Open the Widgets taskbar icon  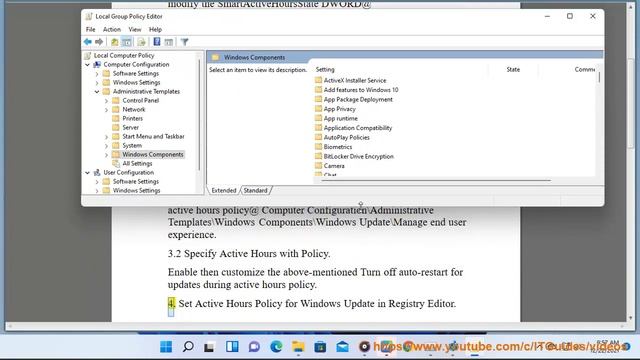[232, 347]
